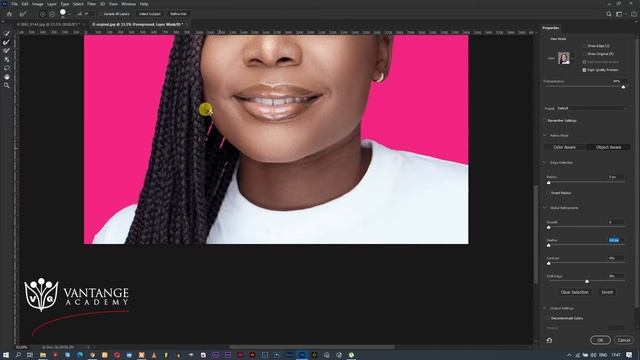This screenshot has width=640, height=360.
Task: Toggle Sample All Layers checkbox
Action: tap(101, 14)
